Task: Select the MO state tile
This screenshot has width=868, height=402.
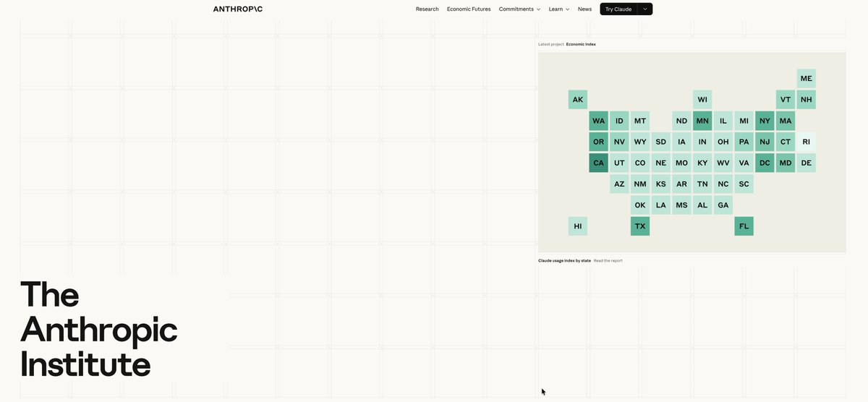Action: tap(681, 163)
